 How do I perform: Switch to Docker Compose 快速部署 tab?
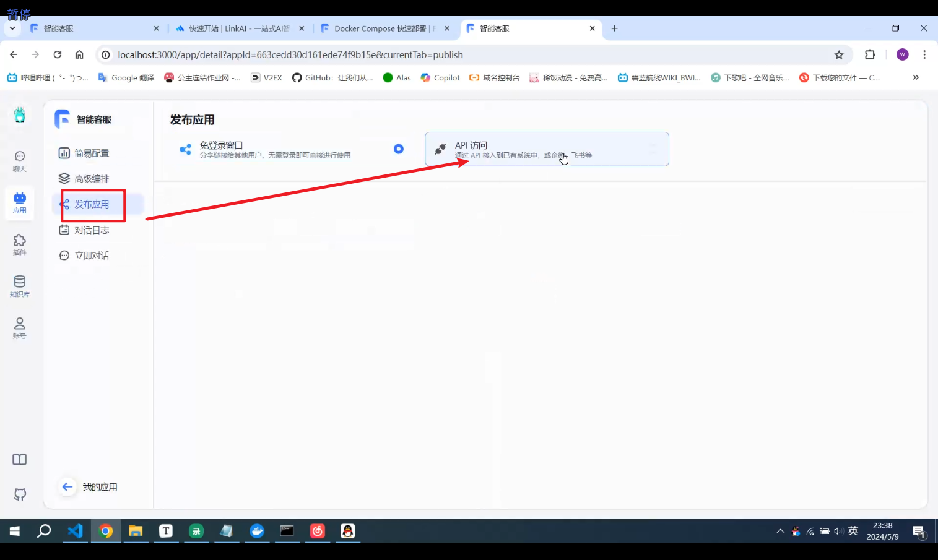click(380, 28)
